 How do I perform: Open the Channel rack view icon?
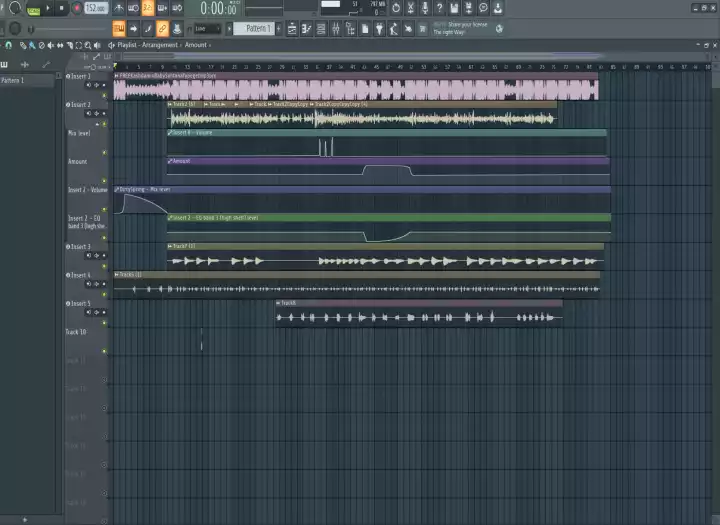pos(321,29)
